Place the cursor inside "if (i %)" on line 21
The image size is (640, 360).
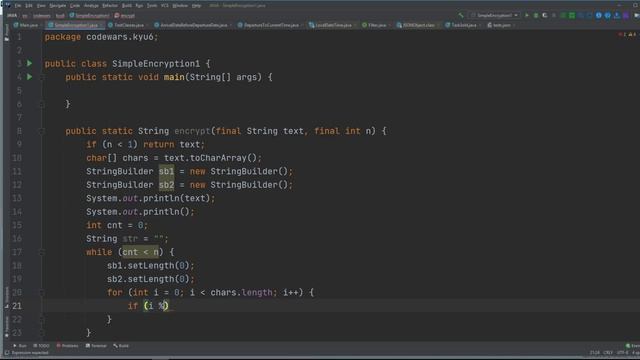(148, 306)
